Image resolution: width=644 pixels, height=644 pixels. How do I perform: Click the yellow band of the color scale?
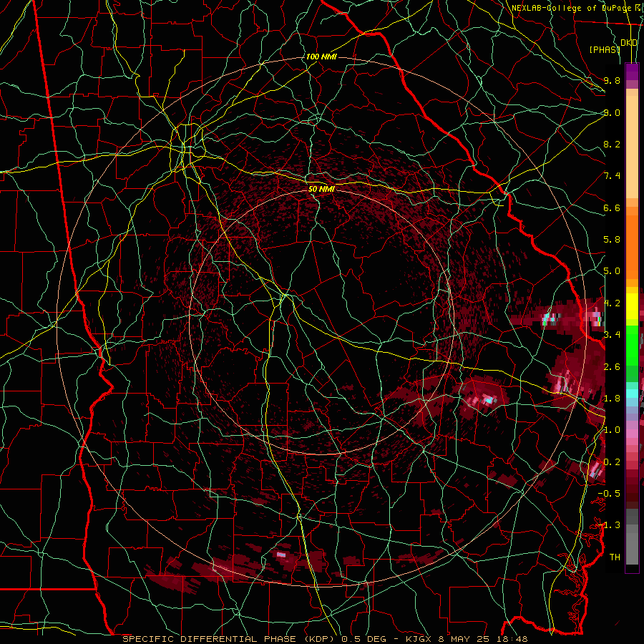tap(632, 306)
